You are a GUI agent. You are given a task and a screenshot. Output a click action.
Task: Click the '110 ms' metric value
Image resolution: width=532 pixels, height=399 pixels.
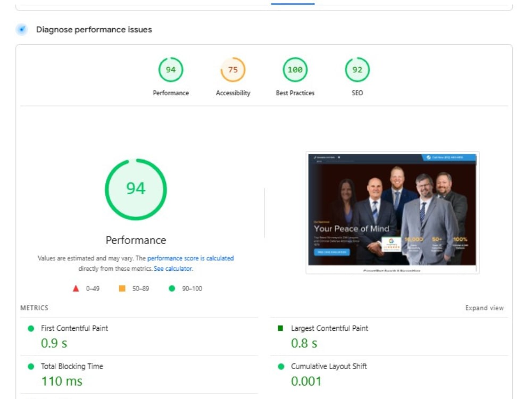pos(62,381)
